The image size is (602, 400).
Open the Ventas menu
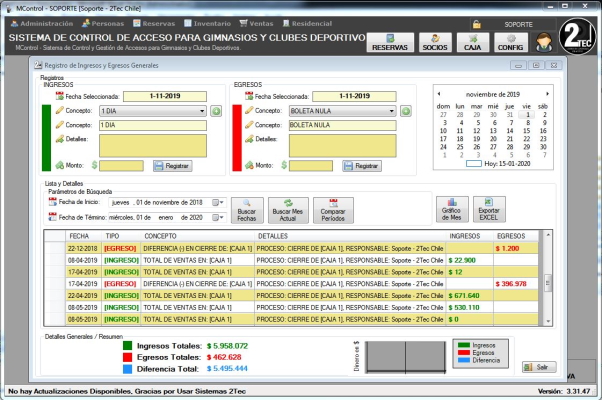[256, 23]
